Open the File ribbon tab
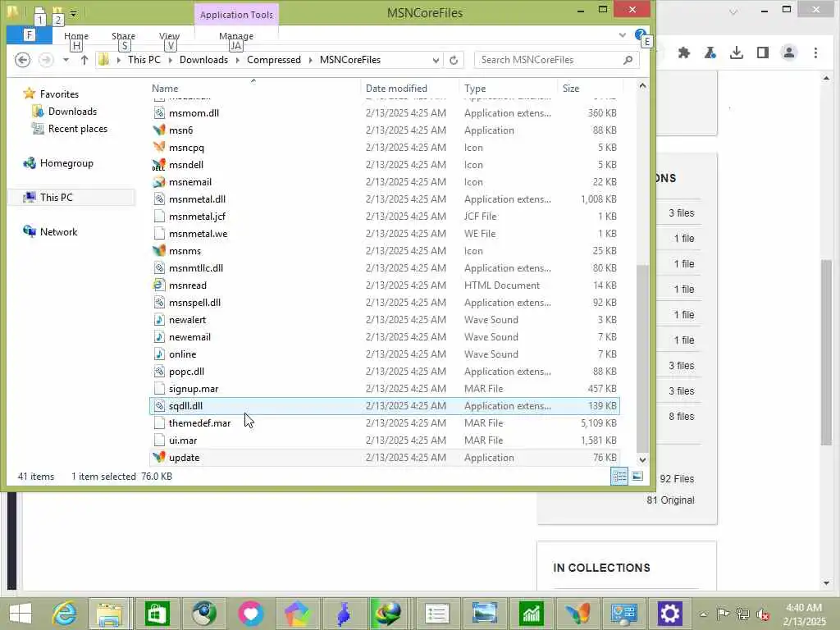The width and height of the screenshot is (840, 630). click(30, 35)
